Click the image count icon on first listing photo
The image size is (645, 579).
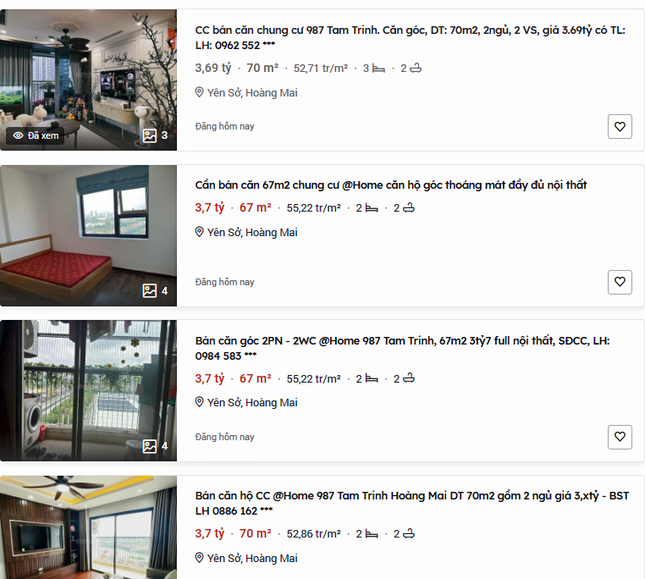tap(150, 136)
